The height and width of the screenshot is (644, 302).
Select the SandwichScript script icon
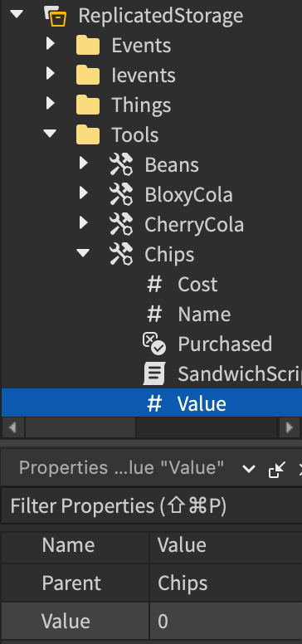154,374
